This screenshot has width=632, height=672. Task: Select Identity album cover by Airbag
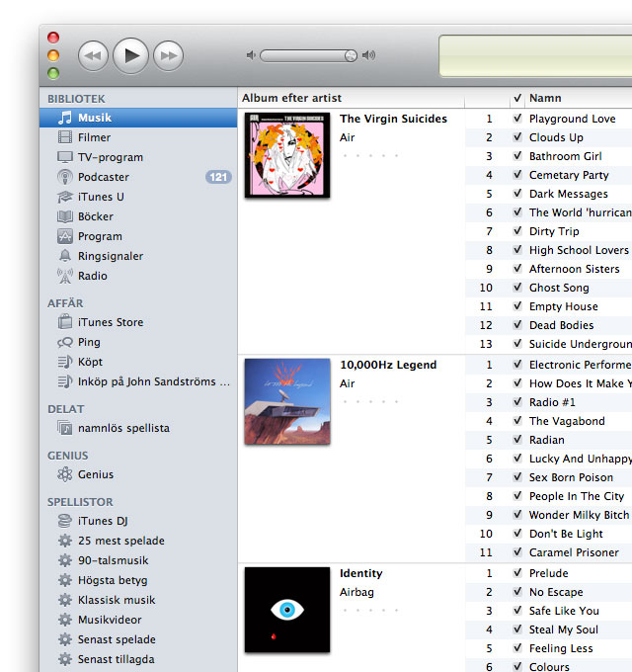[287, 610]
